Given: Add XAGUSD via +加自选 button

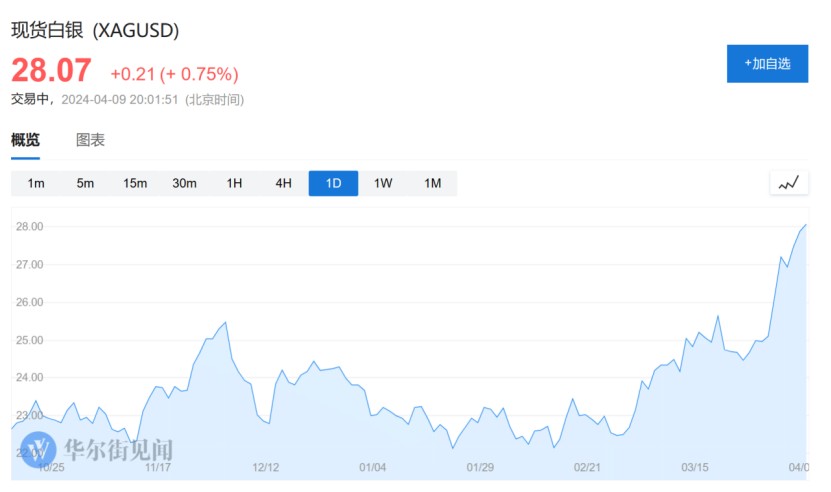Looking at the screenshot, I should click(x=767, y=64).
